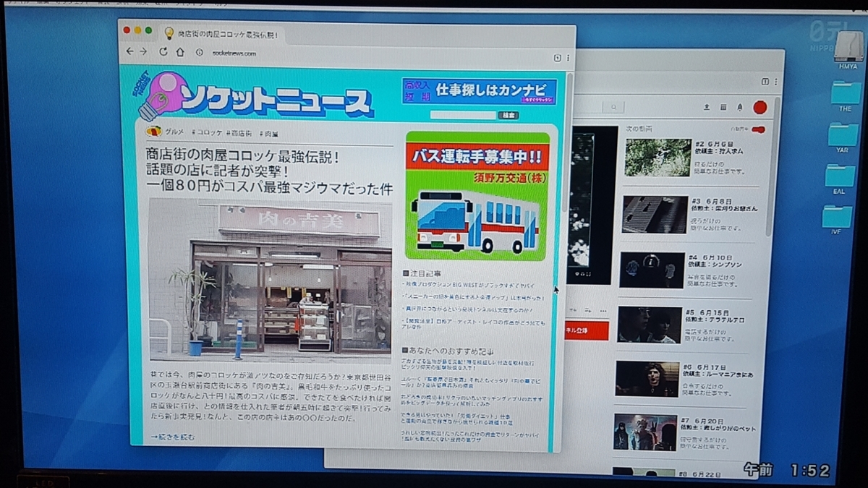
Task: Open the notifications bell in the video site
Action: coord(739,107)
